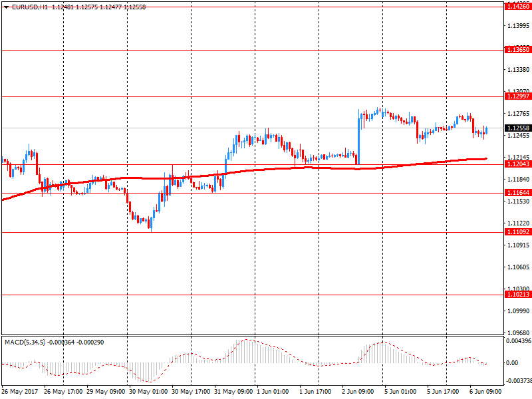The height and width of the screenshot is (399, 532).
Task: Click the current price label 1.12558
Action: (518, 128)
